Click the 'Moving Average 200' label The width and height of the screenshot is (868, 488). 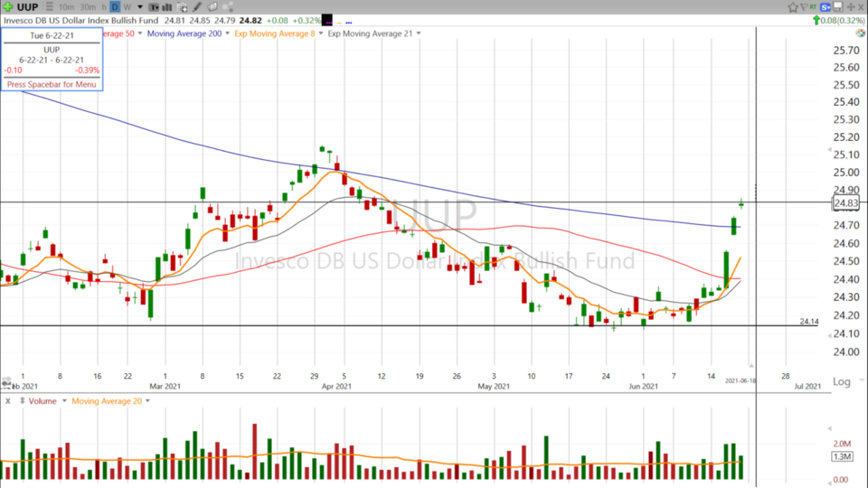(x=184, y=33)
